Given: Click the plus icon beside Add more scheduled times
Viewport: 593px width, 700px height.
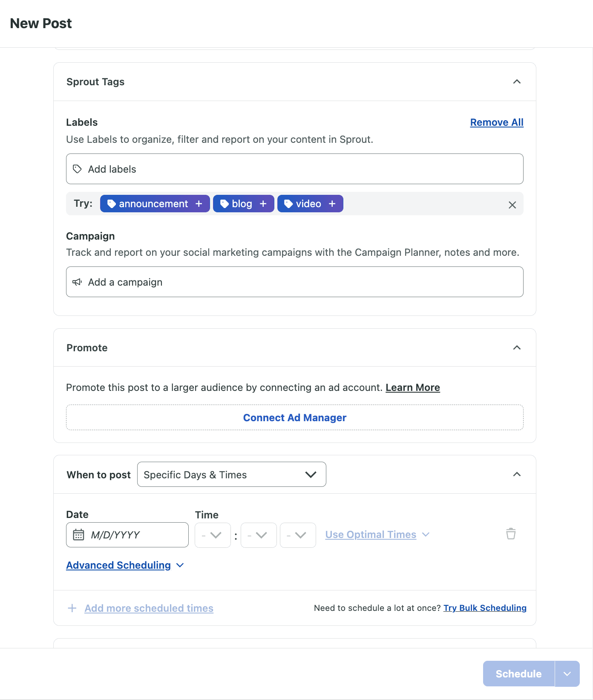Looking at the screenshot, I should coord(72,608).
